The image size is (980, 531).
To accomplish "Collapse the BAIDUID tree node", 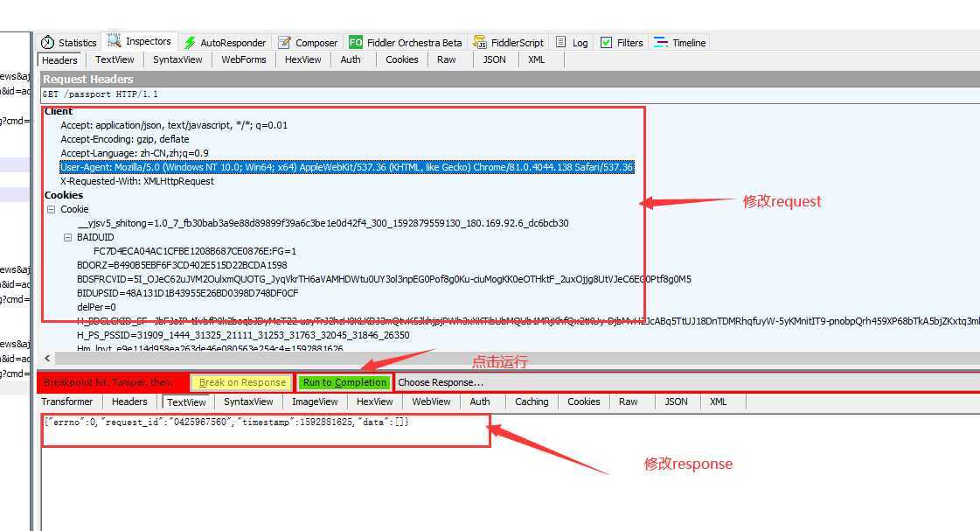I will point(67,238).
